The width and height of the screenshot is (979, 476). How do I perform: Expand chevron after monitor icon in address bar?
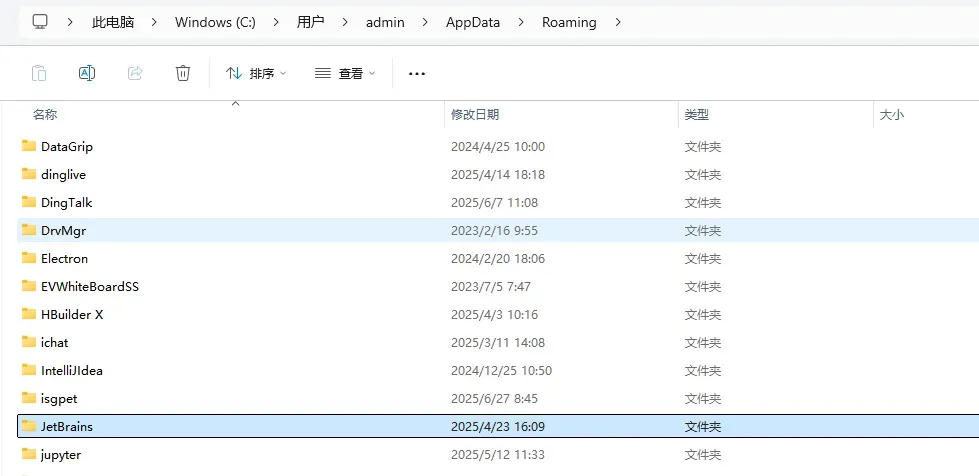[x=70, y=22]
